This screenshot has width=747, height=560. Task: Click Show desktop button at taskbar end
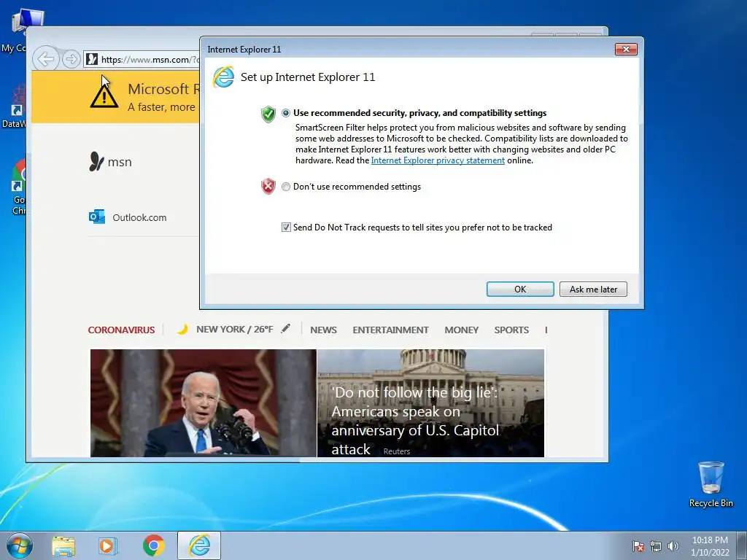click(x=741, y=545)
